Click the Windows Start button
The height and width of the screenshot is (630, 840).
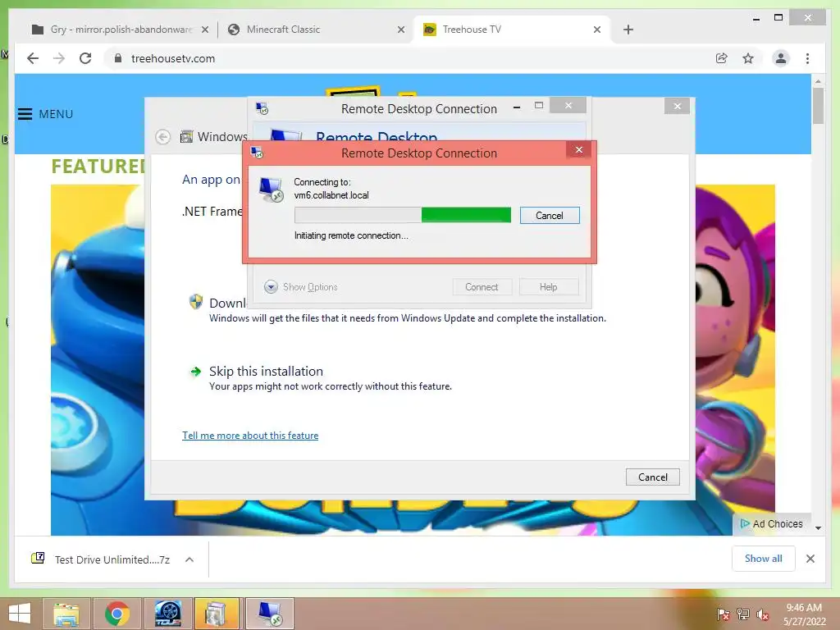coord(20,614)
